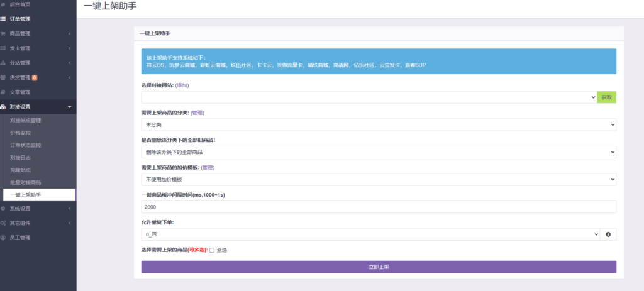Image resolution: width=644 pixels, height=291 pixels.
Task: Expand the 商品管理 chevron
Action: click(x=70, y=34)
